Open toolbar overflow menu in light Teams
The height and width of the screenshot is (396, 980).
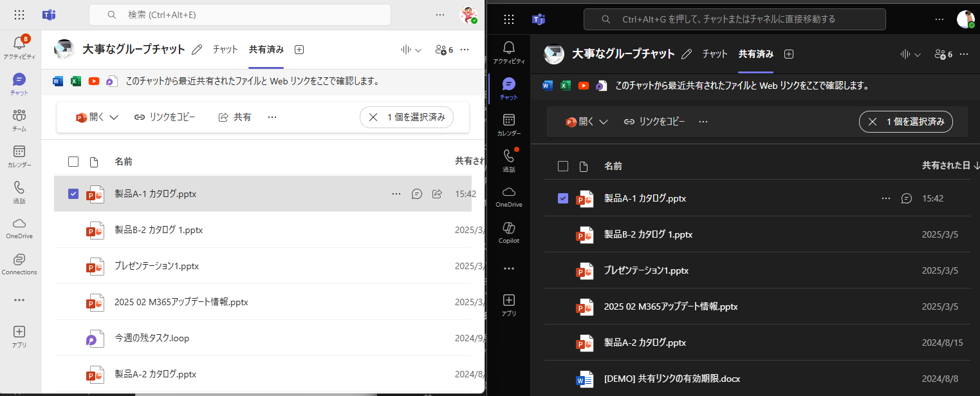click(272, 117)
